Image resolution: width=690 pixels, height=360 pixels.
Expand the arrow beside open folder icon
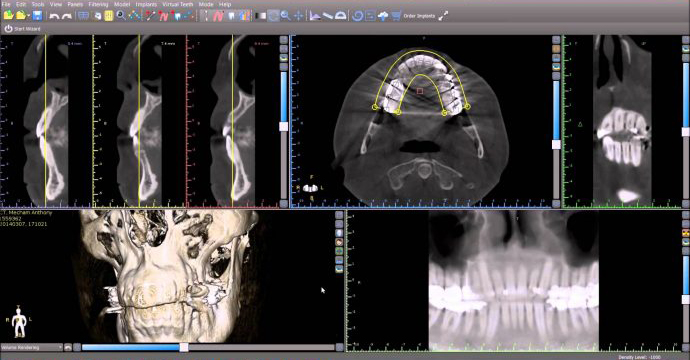click(x=28, y=16)
